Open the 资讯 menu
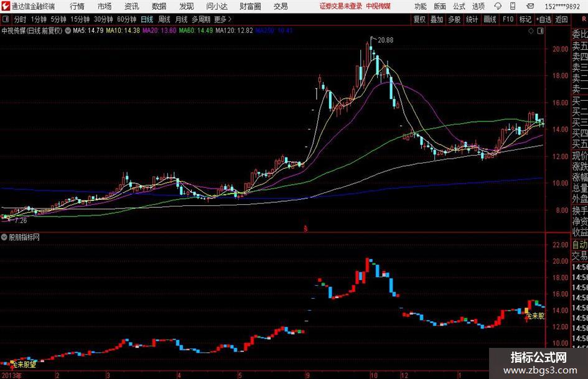Screen dimensions: 588x379 [132, 6]
